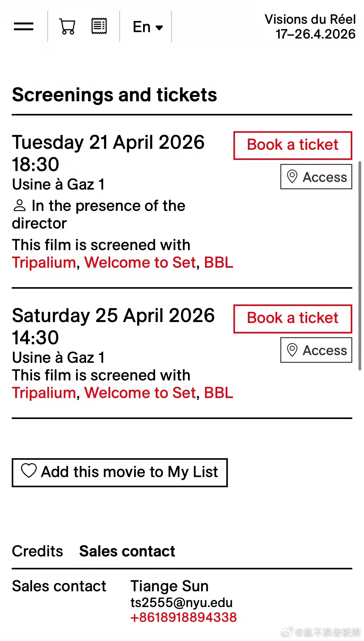
Task: Open Welcome to Set link under Tuesday screening
Action: (140, 263)
